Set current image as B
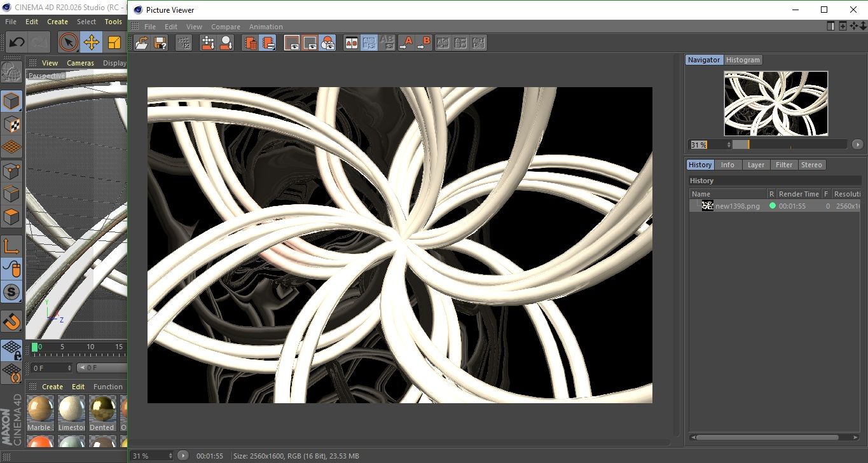This screenshot has height=463, width=868. click(x=424, y=43)
